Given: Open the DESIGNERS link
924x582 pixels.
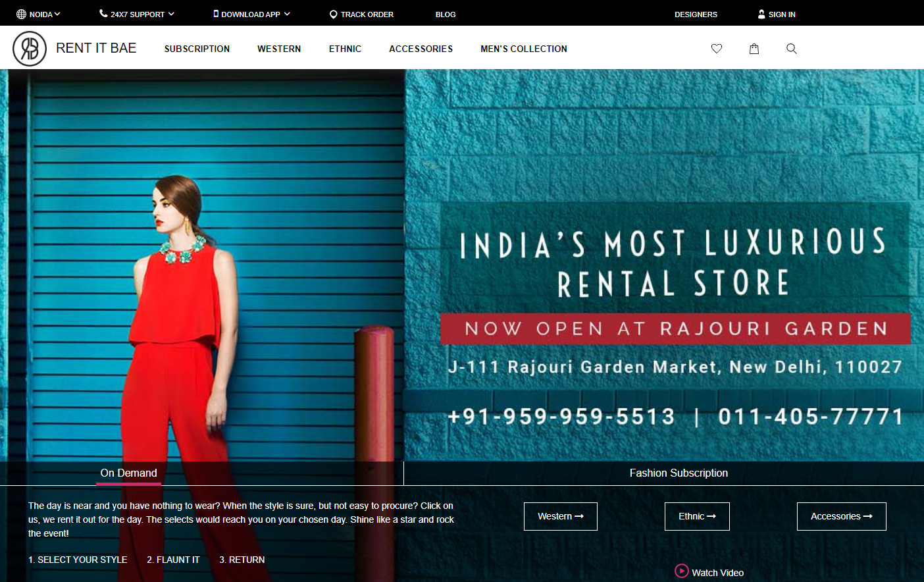Looking at the screenshot, I should [x=696, y=14].
